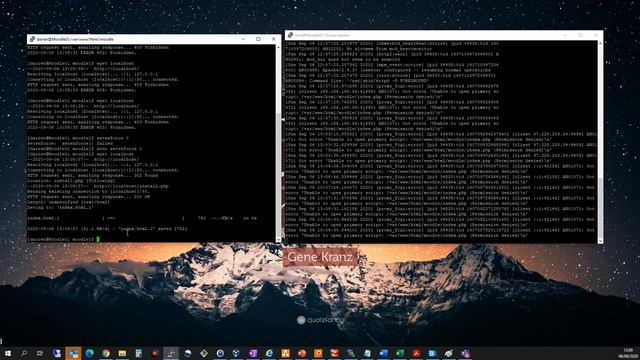The width and height of the screenshot is (640, 360).
Task: Click the right terminal's scrollbar down arrow
Action: pyautogui.click(x=600, y=241)
